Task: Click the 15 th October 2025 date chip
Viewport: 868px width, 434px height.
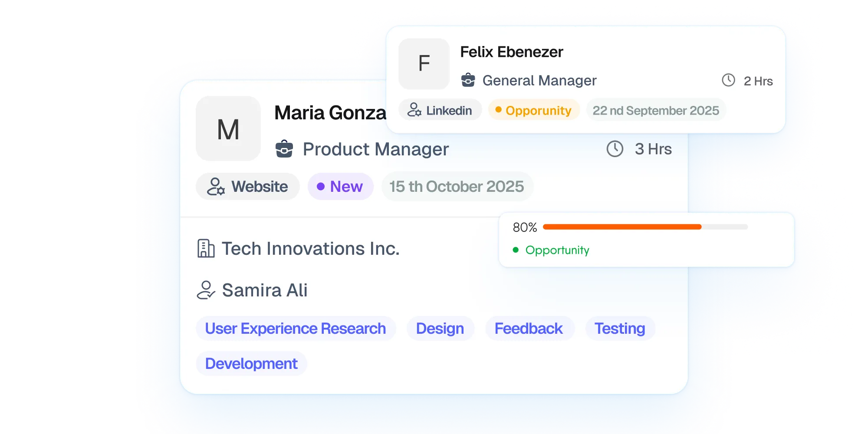Action: point(457,187)
